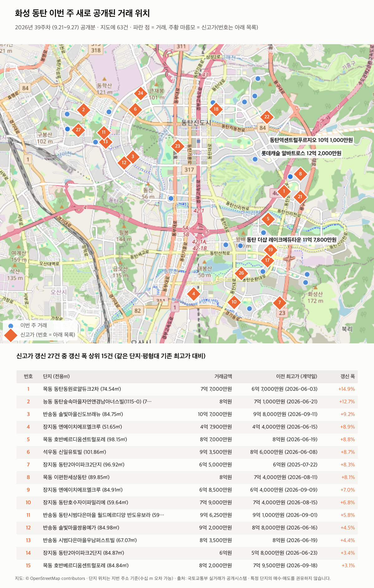Click the orange marker numbered 5
This screenshot has height=588, width=374.
coord(268,219)
